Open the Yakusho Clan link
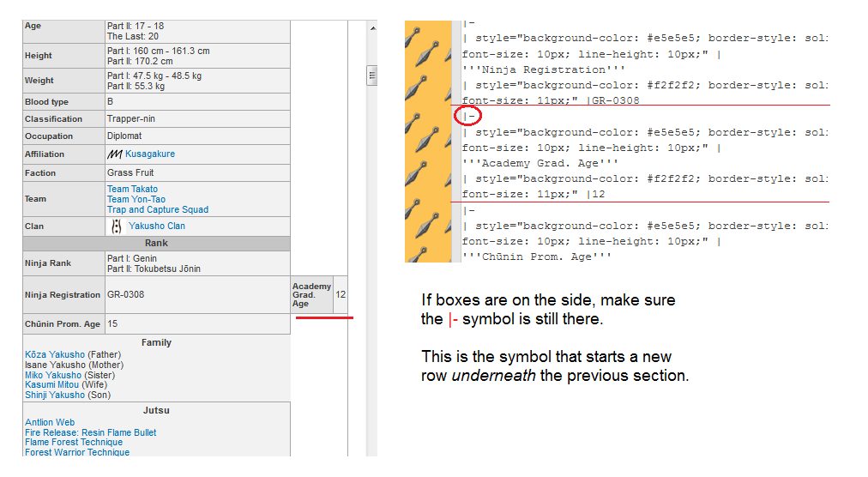 (157, 226)
